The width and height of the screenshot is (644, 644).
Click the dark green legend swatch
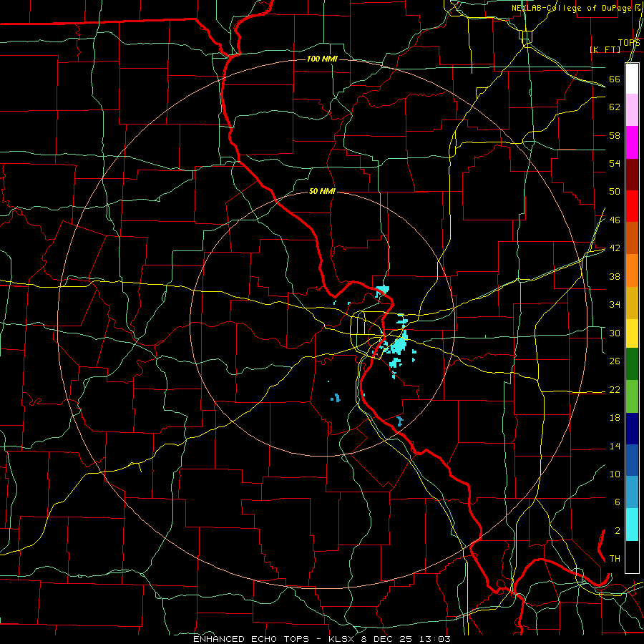632,364
